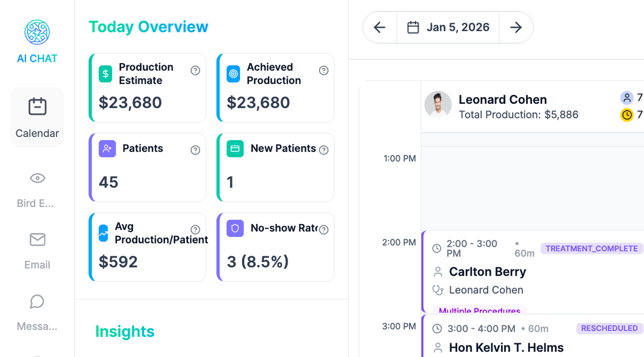Open date picker showing Jan 5, 2026
Screen dimensions: 644x357
(x=448, y=27)
